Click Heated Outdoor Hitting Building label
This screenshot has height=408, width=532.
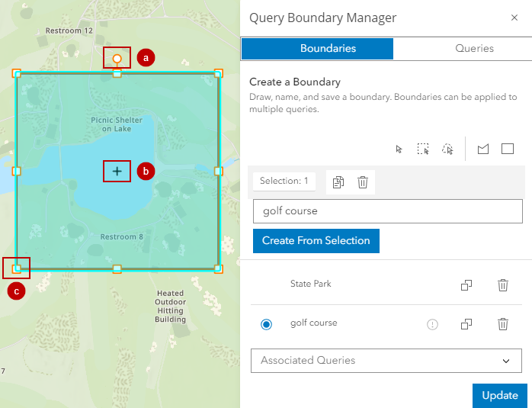coord(170,306)
